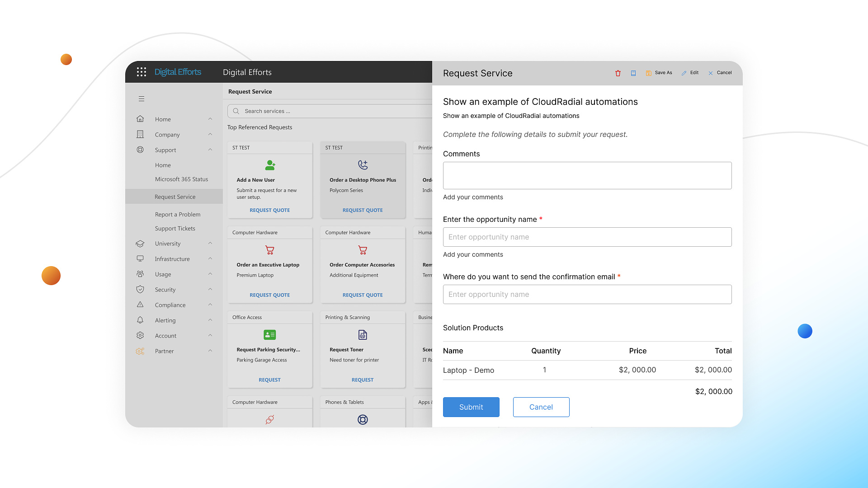The height and width of the screenshot is (488, 868).
Task: Collapse the Infrastructure section
Action: coord(210,258)
